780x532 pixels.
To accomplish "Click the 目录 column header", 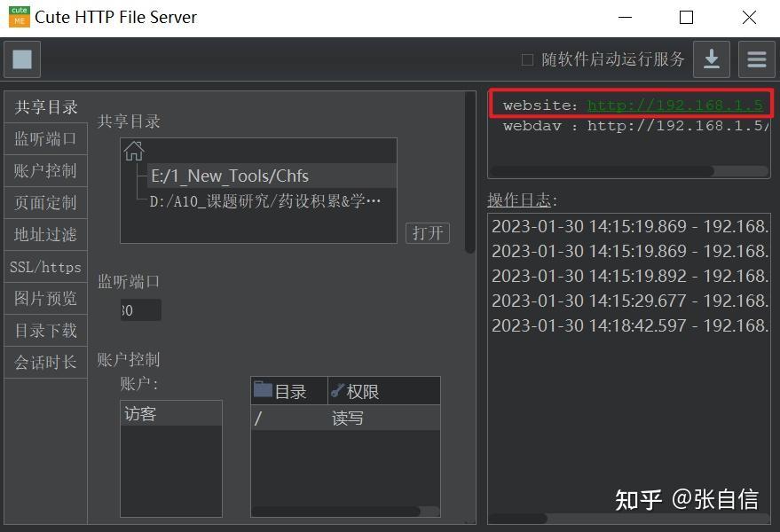I will (289, 391).
